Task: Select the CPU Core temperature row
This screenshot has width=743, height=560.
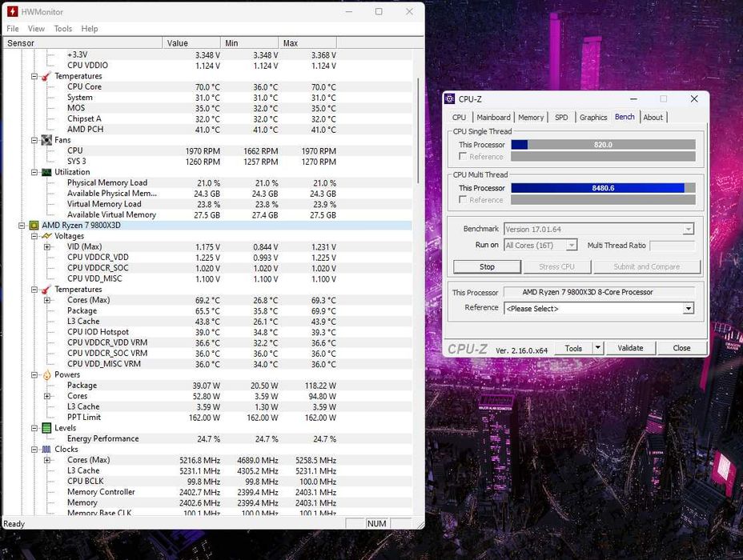Action: pos(207,87)
